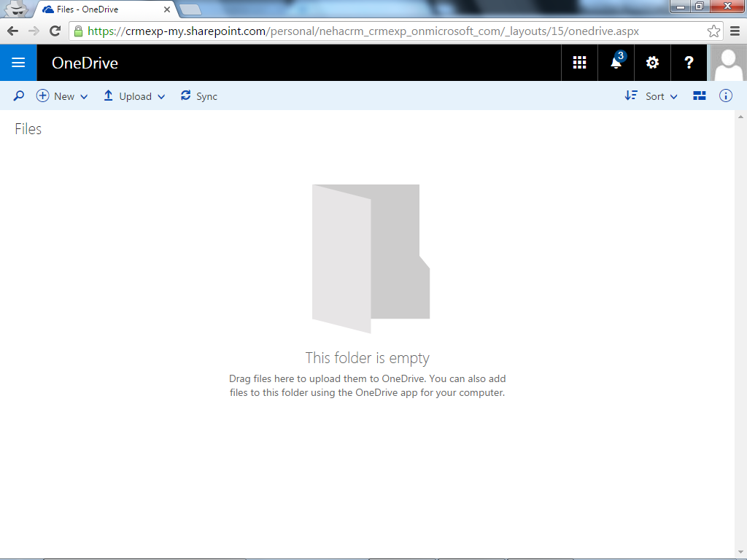
Task: Close the browser window
Action: tap(727, 7)
